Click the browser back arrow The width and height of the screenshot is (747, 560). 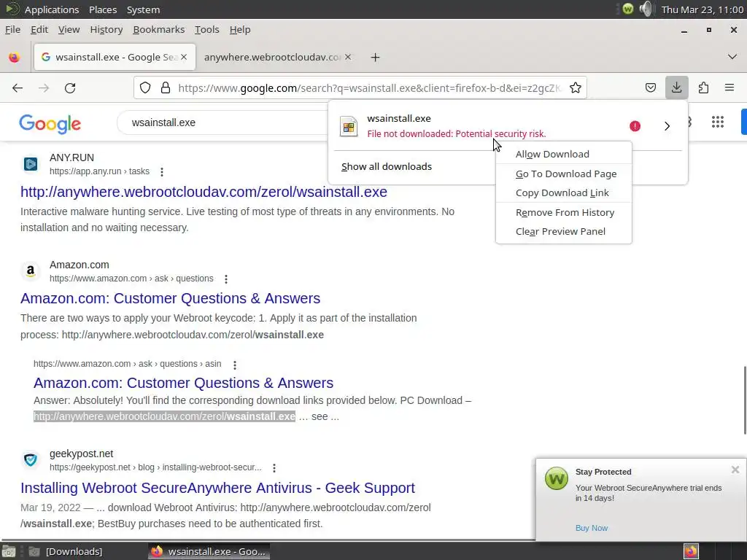point(18,87)
